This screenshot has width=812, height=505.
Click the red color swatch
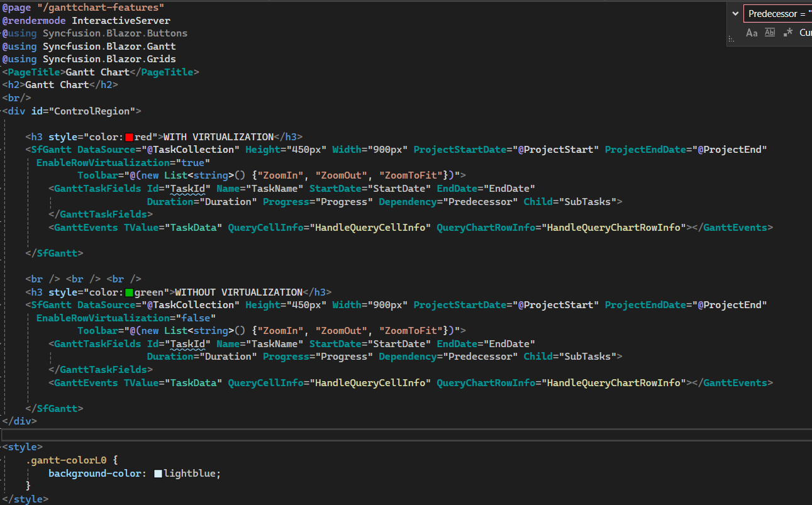coord(129,137)
